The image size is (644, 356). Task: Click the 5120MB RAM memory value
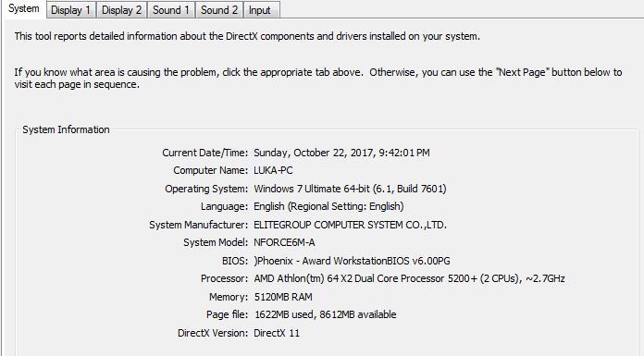pyautogui.click(x=283, y=297)
